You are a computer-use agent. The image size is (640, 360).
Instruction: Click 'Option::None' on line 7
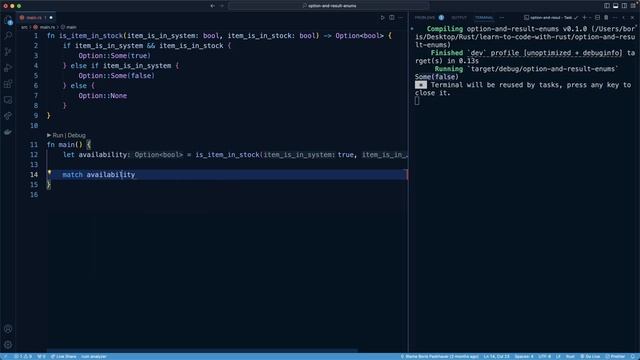102,96
